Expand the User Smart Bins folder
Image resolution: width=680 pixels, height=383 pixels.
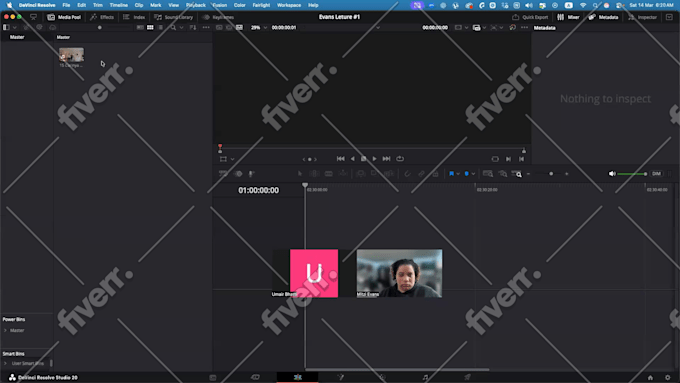tap(5, 363)
